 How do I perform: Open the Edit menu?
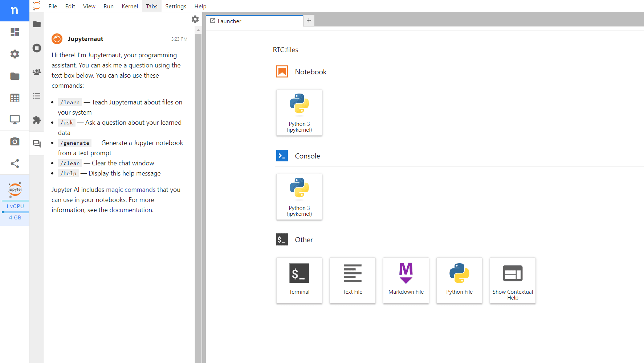70,6
